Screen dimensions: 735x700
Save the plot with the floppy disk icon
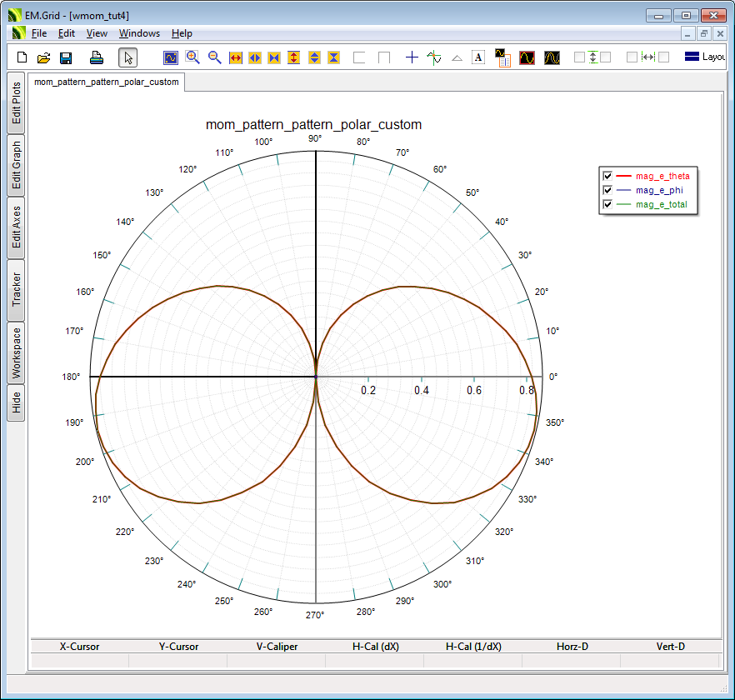tap(66, 57)
